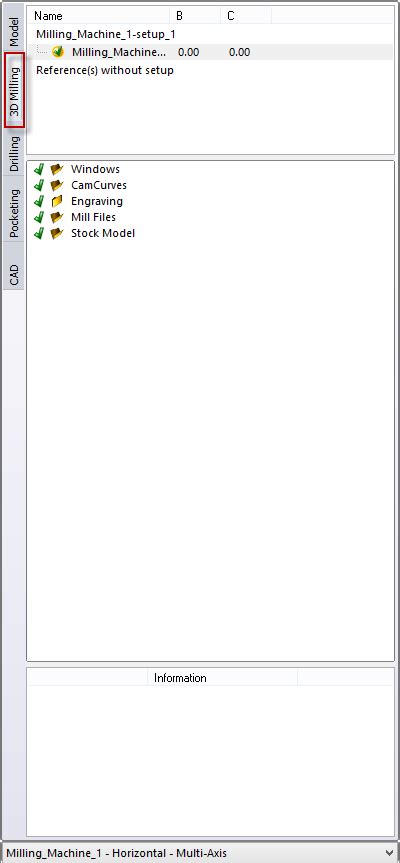Screen dimensions: 400x863
Task: Click the yellow setup status icon
Action: 58,52
